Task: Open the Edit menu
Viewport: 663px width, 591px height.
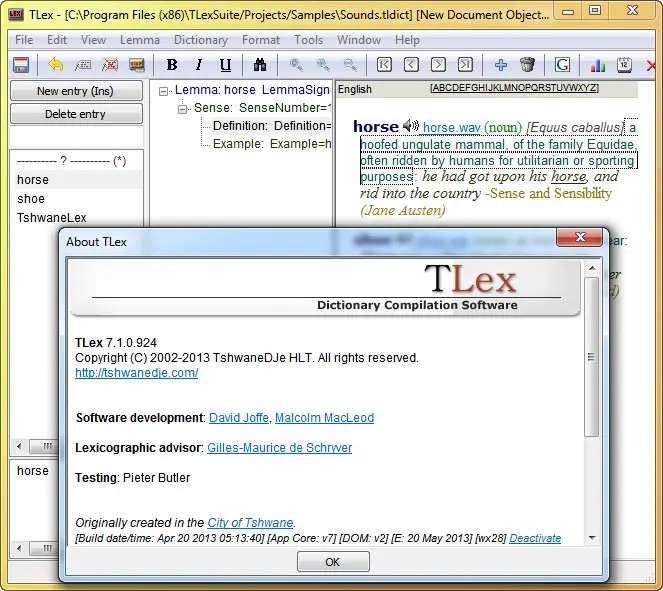Action: pos(57,40)
